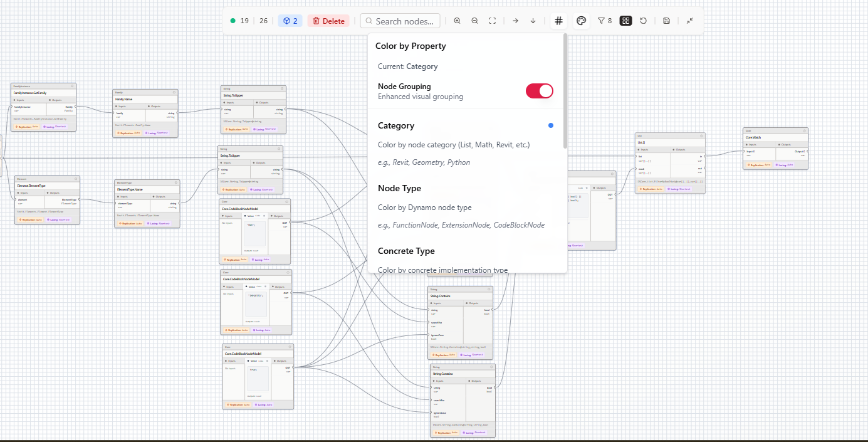Click the Family output port on FamilyInstance.GetFamily
868x442 pixels.
coord(76,107)
